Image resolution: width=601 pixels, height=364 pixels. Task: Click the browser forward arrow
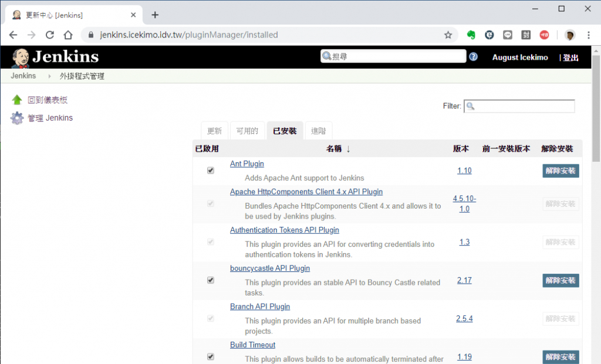click(x=32, y=35)
